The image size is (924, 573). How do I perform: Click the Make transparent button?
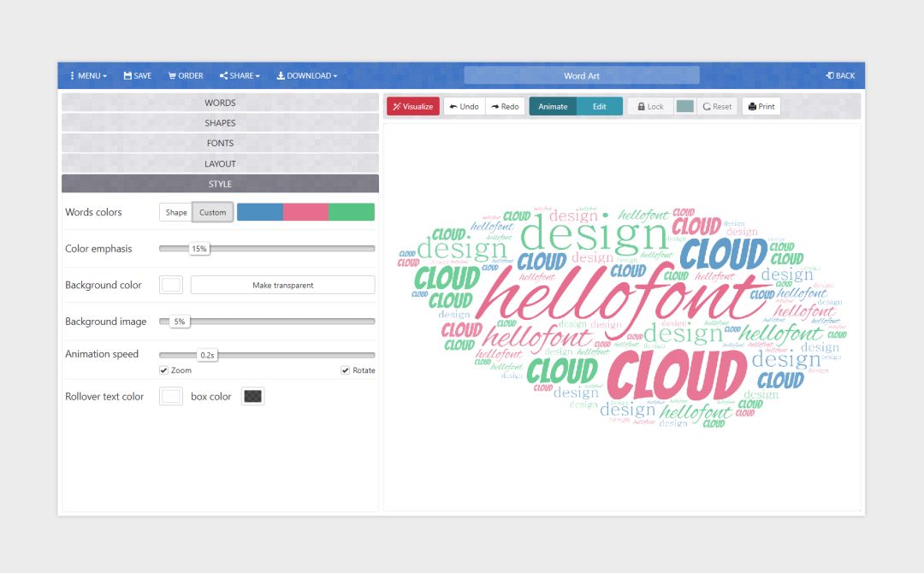tap(282, 286)
